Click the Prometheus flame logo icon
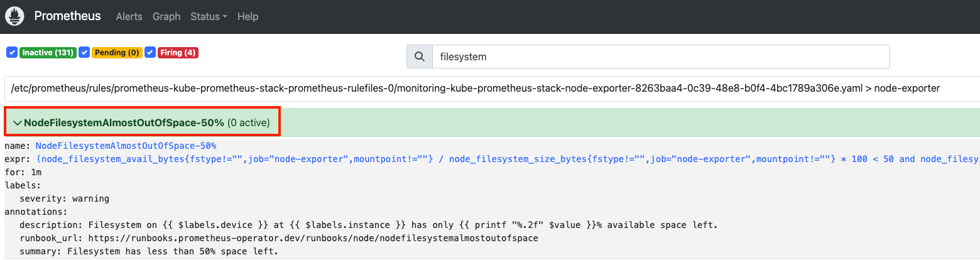The height and width of the screenshot is (260, 980). click(x=14, y=16)
